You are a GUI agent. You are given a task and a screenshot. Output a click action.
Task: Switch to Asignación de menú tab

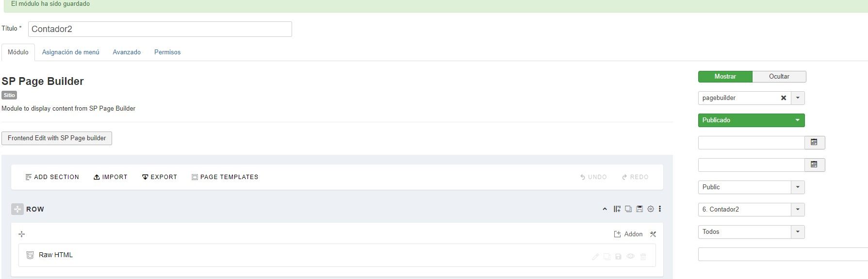(70, 52)
